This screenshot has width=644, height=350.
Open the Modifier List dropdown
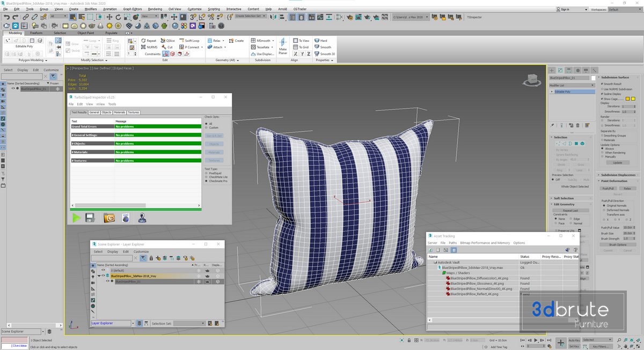coord(572,85)
